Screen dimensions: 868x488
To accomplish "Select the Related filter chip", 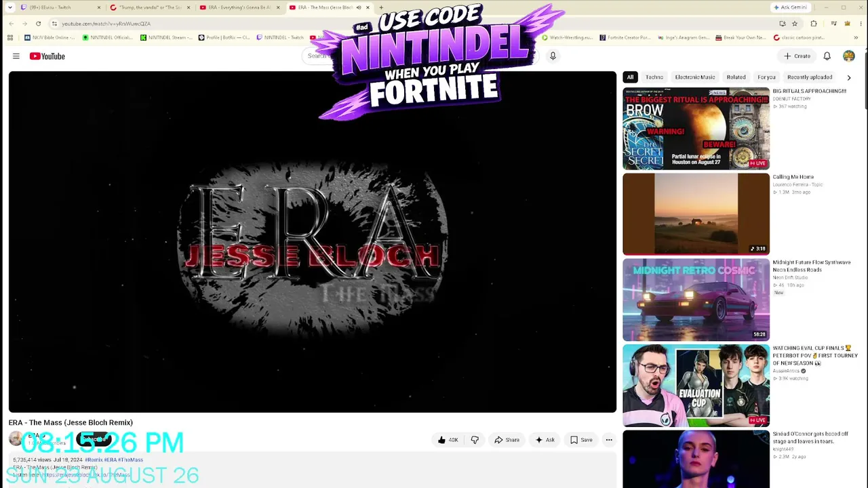I will pos(736,77).
